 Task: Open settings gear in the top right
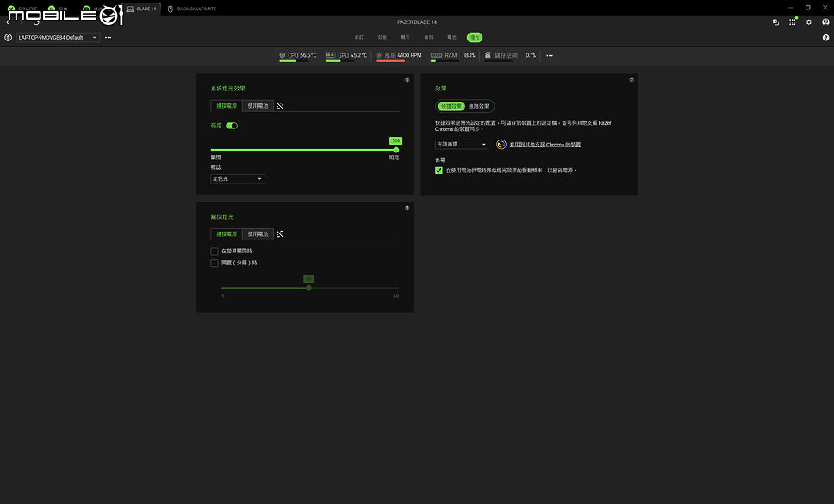[x=809, y=22]
